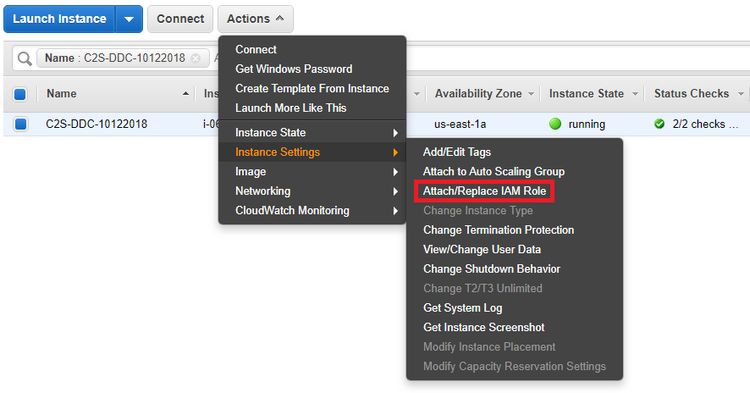Click the green 2/2 checks passed icon
Image resolution: width=750 pixels, height=393 pixels.
pos(660,124)
